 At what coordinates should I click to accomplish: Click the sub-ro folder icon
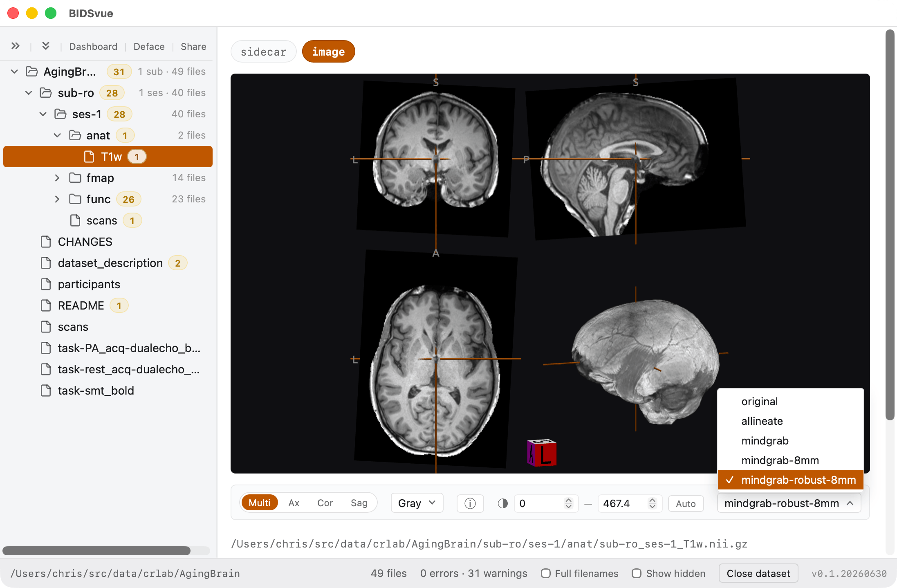pyautogui.click(x=46, y=93)
